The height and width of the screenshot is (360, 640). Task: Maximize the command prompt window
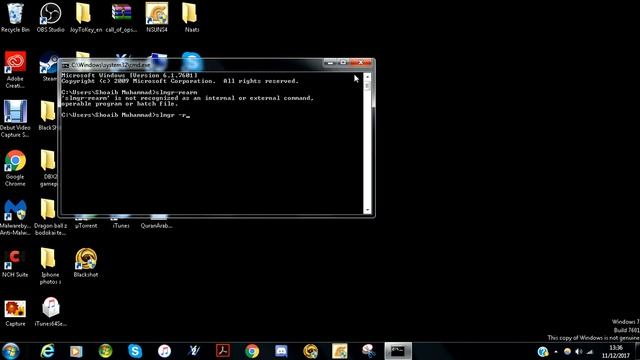[343, 63]
